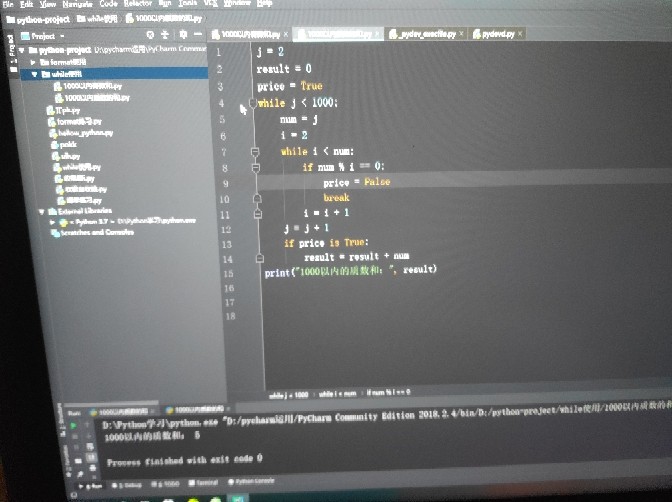
Task: Click the green Rerun button in Run panel
Action: (73, 425)
